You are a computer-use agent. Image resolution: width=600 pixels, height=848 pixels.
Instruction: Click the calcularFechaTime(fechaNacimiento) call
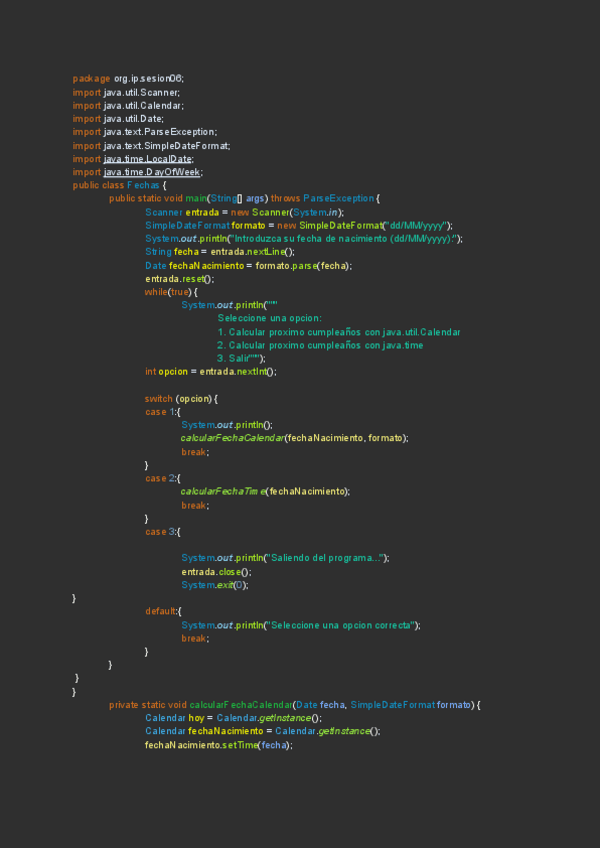[265, 491]
